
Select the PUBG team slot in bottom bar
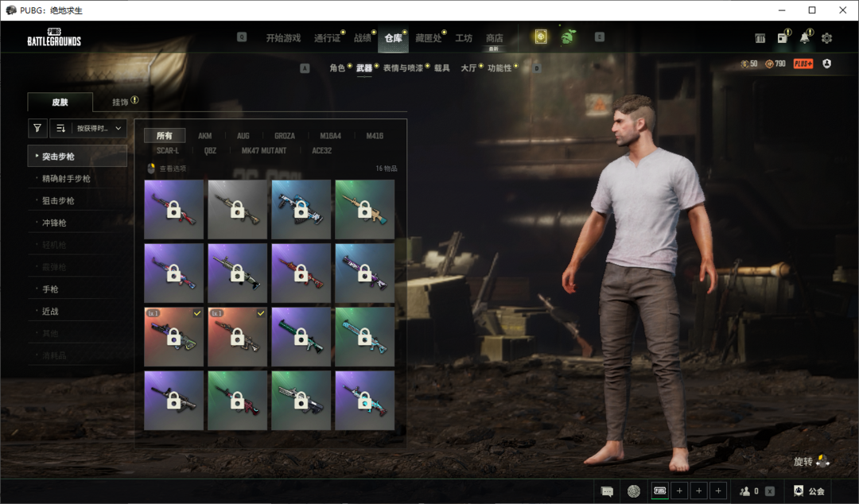click(x=660, y=490)
